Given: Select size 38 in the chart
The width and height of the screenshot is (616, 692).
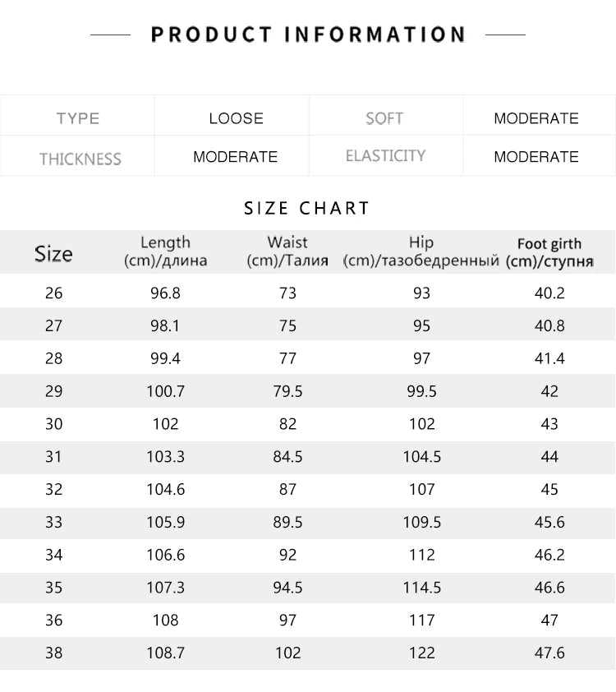Looking at the screenshot, I should (x=53, y=653).
